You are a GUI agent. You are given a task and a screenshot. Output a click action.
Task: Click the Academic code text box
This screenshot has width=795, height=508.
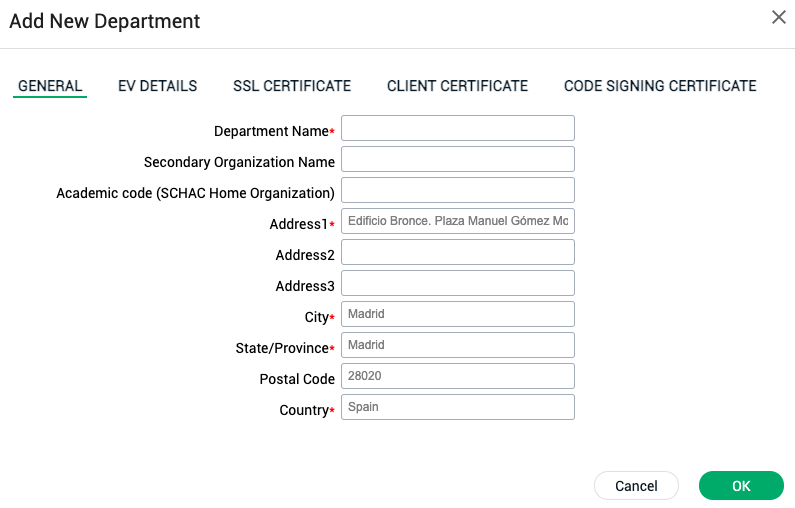click(x=458, y=190)
